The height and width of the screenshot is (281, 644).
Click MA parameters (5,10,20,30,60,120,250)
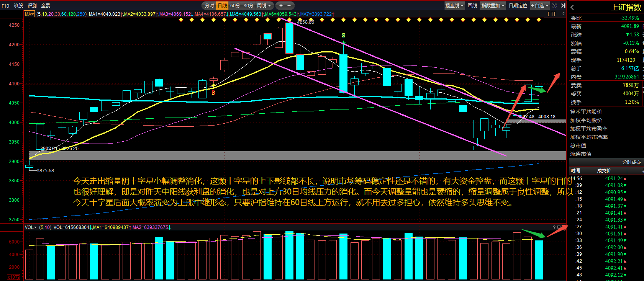tap(61, 14)
